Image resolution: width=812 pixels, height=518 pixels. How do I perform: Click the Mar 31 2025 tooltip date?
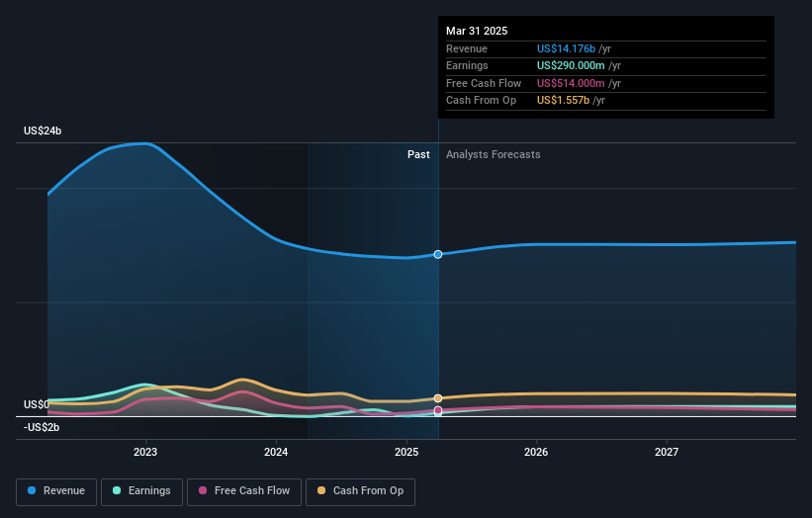point(477,31)
